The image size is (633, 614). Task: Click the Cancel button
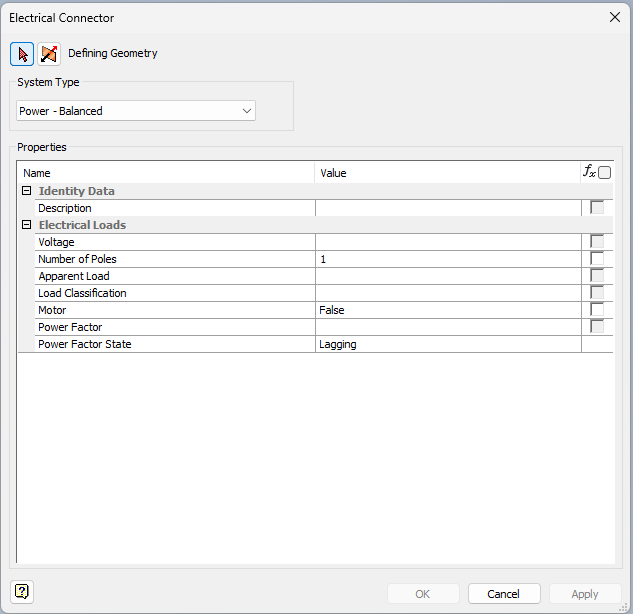click(x=504, y=594)
